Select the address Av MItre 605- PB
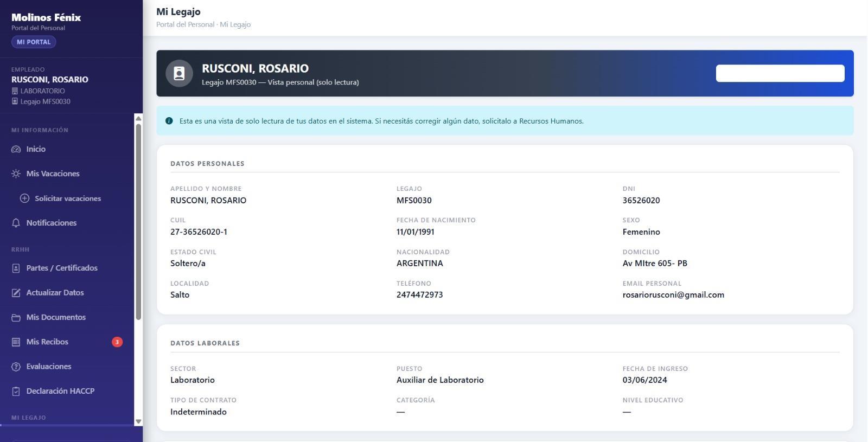 click(x=655, y=264)
